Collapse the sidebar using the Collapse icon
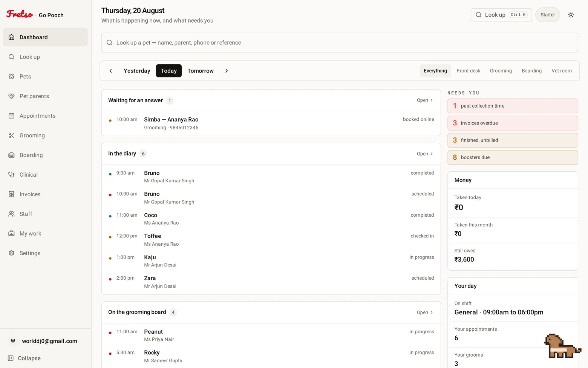The image size is (588, 368). [11, 358]
